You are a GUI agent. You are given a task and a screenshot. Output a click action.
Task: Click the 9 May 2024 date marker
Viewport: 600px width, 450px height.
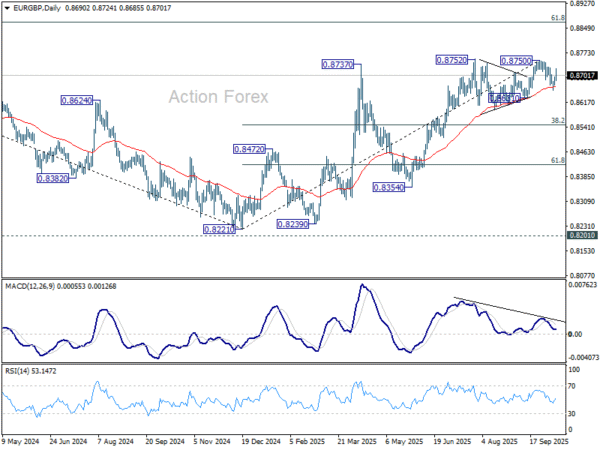(x=21, y=439)
